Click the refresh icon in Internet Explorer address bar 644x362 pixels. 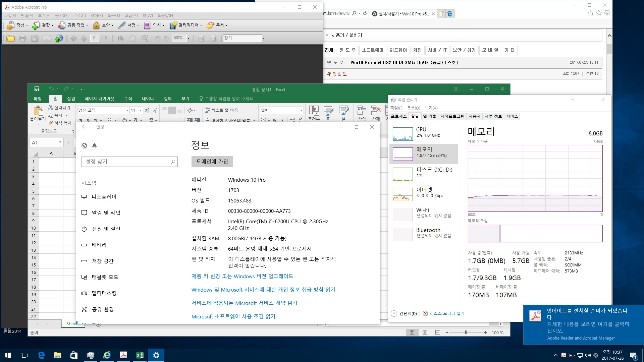pos(365,13)
